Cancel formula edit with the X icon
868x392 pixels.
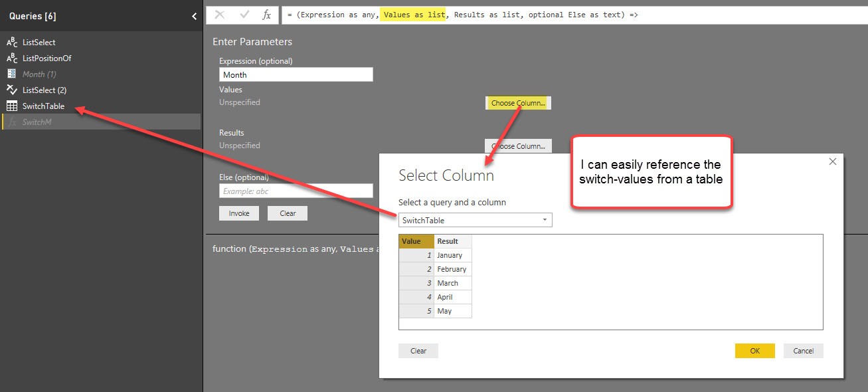coord(220,15)
